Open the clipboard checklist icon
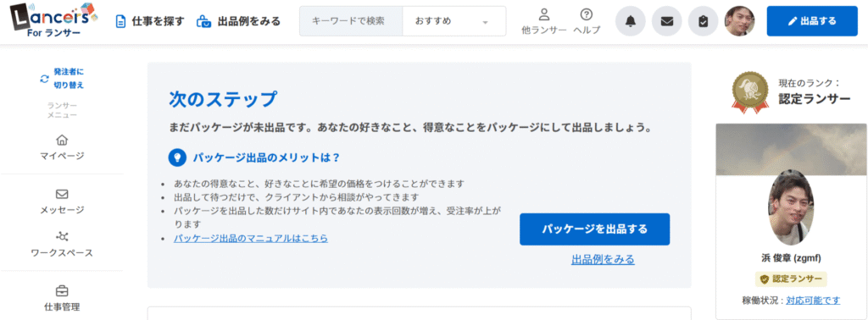 tap(703, 21)
